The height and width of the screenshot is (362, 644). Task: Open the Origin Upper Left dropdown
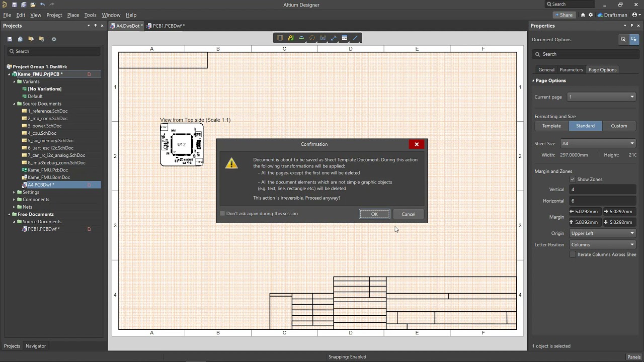point(603,233)
